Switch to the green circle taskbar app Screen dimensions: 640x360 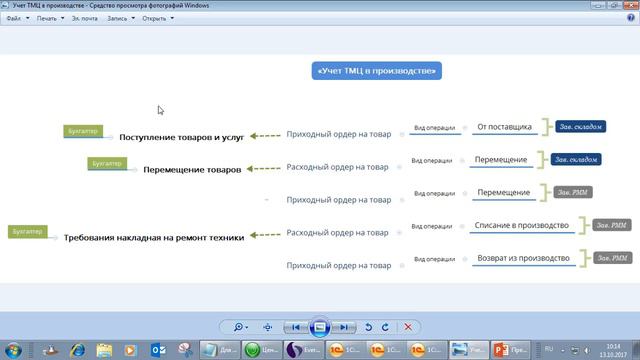point(262,350)
